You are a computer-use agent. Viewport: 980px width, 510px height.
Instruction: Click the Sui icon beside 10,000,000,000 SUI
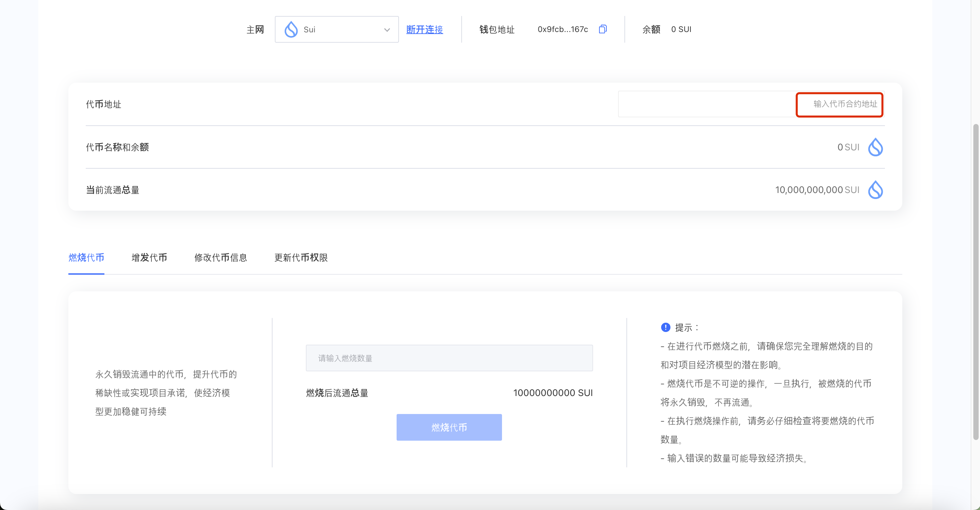pos(875,190)
